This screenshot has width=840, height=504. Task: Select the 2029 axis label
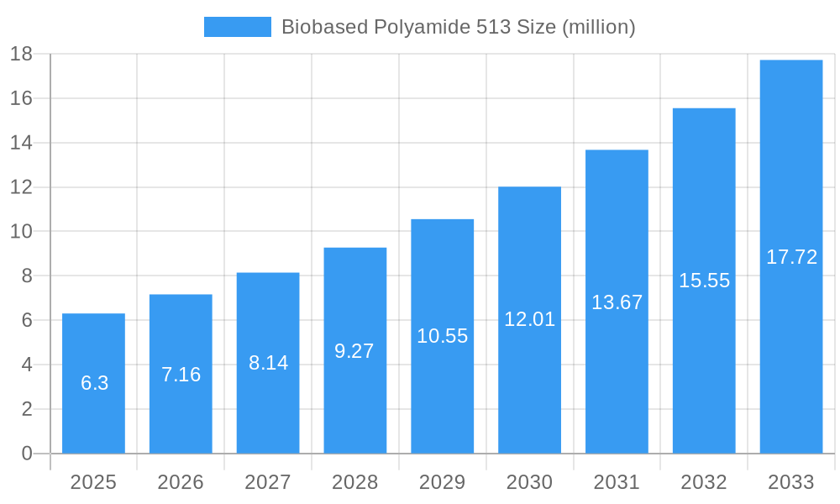pos(443,483)
